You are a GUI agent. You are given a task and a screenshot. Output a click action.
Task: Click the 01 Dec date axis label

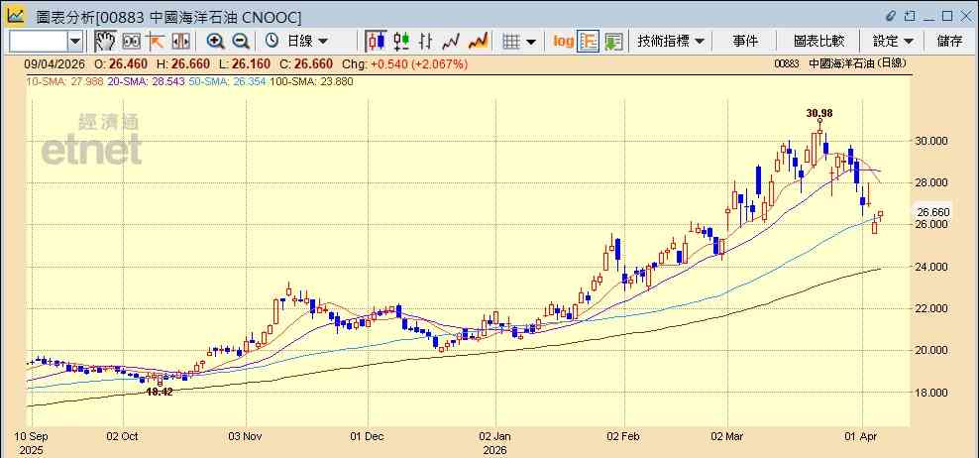tap(368, 436)
